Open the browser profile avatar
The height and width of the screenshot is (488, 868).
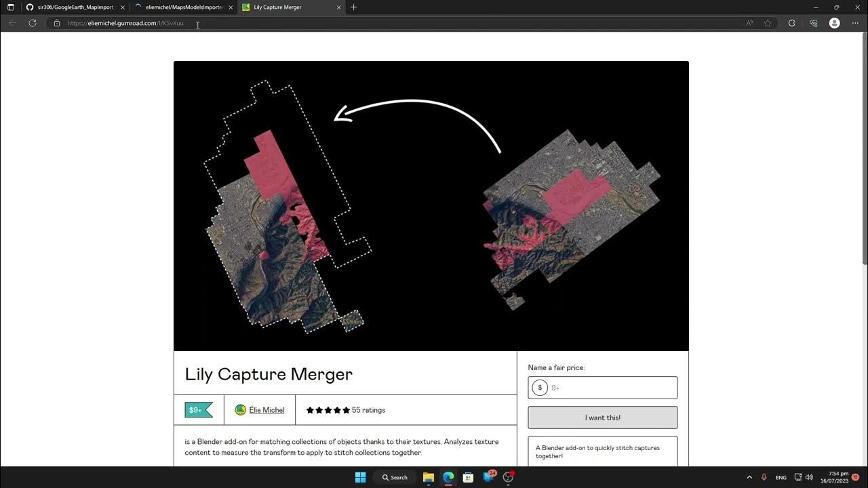point(835,23)
